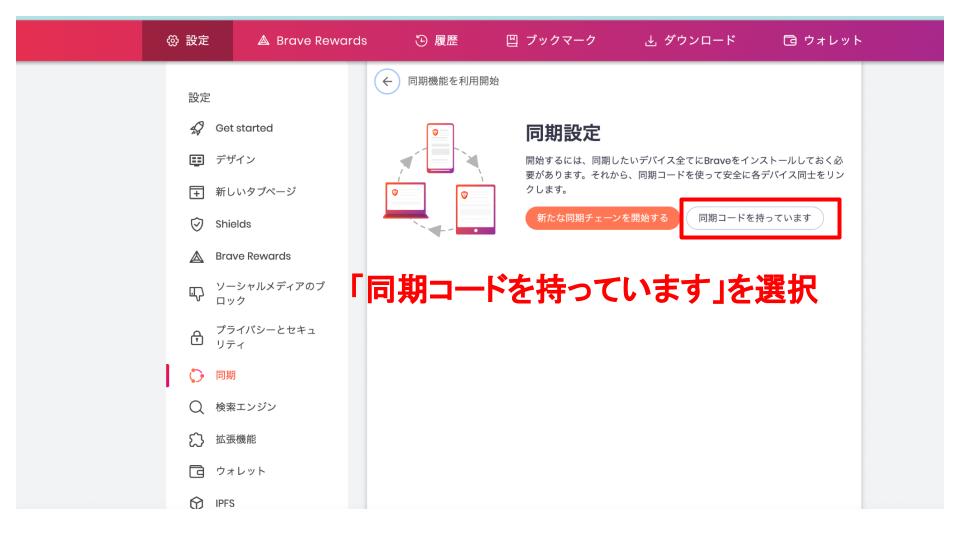960x540 pixels.
Task: Click the 同期設定 heading
Action: (563, 133)
